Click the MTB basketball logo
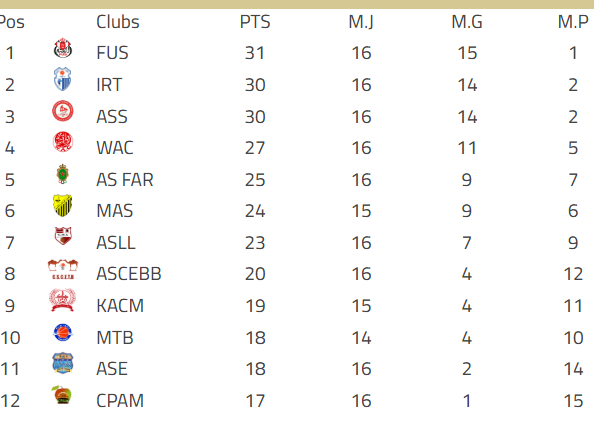This screenshot has width=594, height=423. (x=63, y=332)
